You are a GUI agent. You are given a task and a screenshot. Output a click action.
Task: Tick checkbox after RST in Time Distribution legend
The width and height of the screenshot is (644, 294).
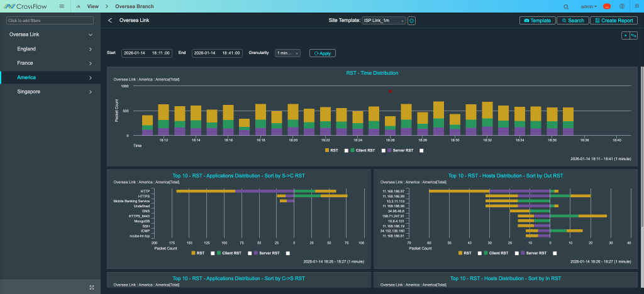(x=347, y=151)
